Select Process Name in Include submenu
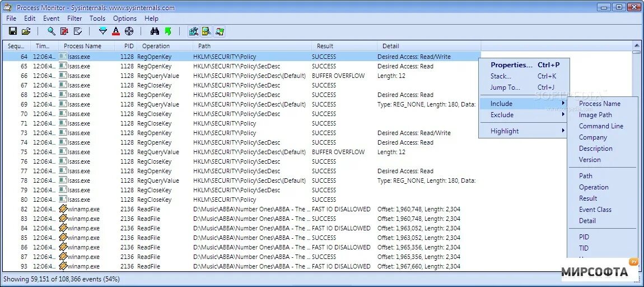 point(600,104)
